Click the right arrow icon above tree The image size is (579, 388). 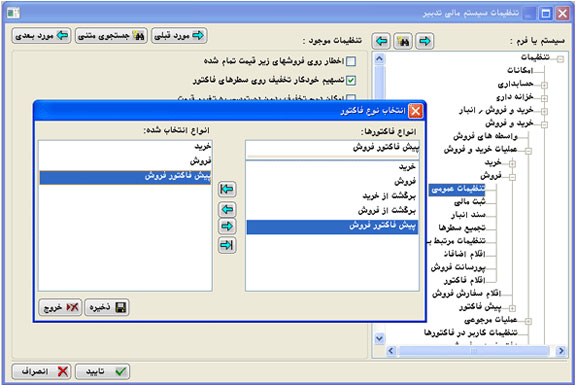pyautogui.click(x=425, y=41)
